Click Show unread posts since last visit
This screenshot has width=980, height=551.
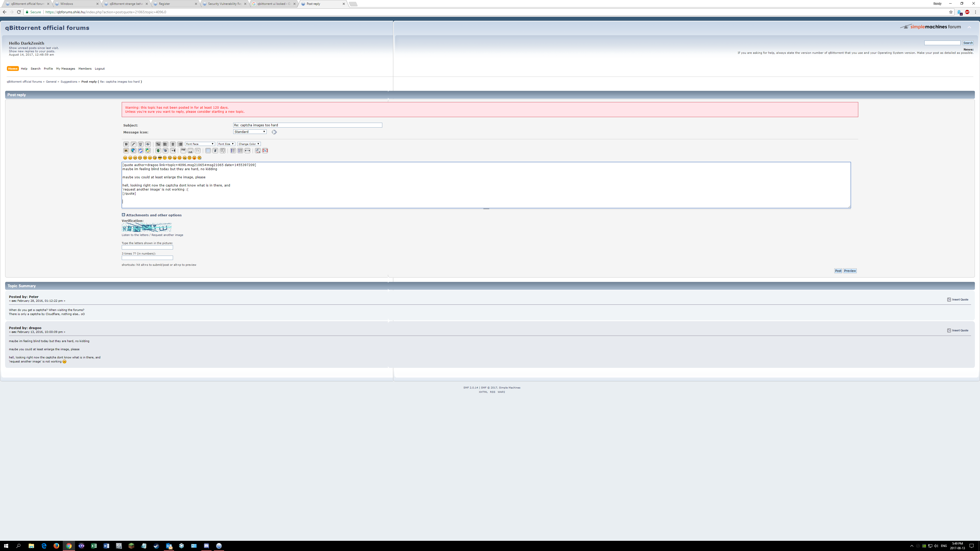click(x=34, y=48)
